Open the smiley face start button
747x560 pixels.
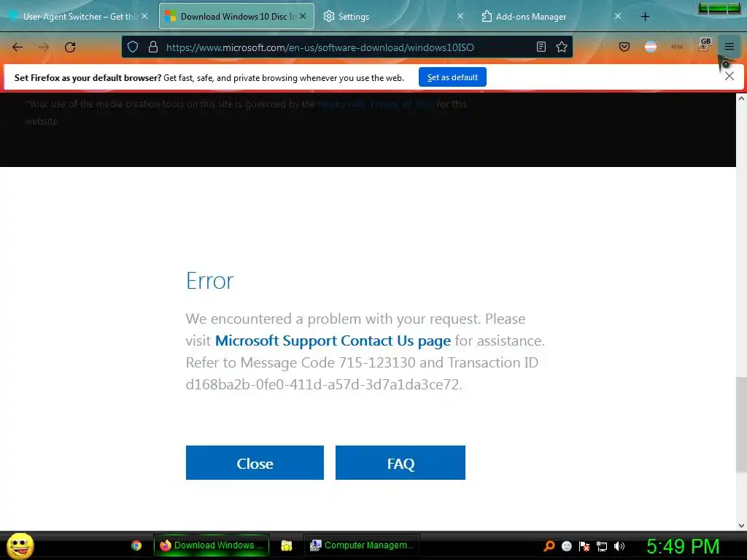click(x=20, y=545)
